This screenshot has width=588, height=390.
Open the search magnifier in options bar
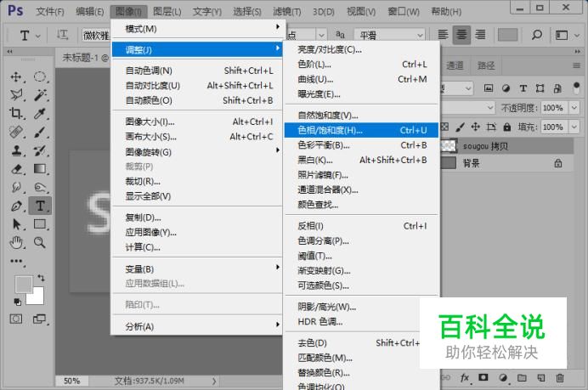point(537,35)
